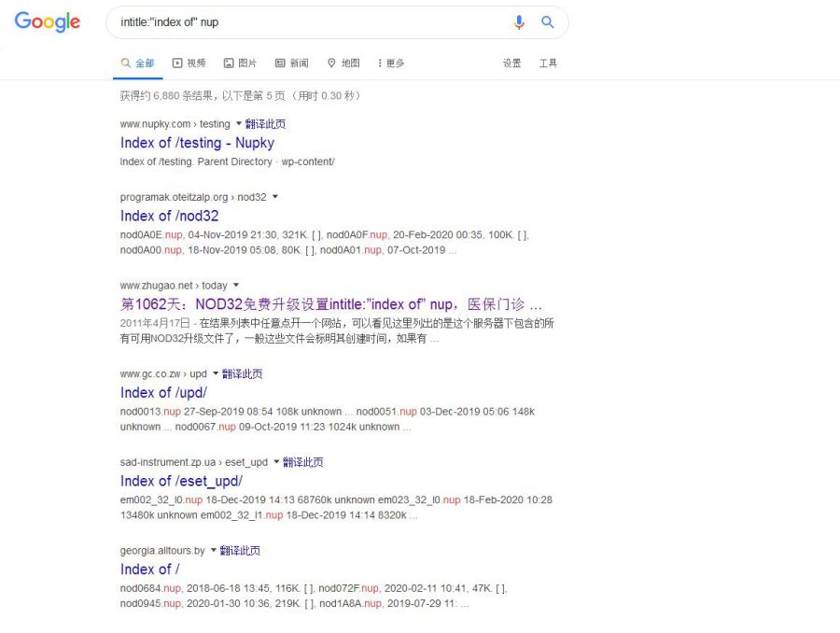Translate the nupky.com result page
The width and height of the screenshot is (840, 633).
(x=265, y=124)
